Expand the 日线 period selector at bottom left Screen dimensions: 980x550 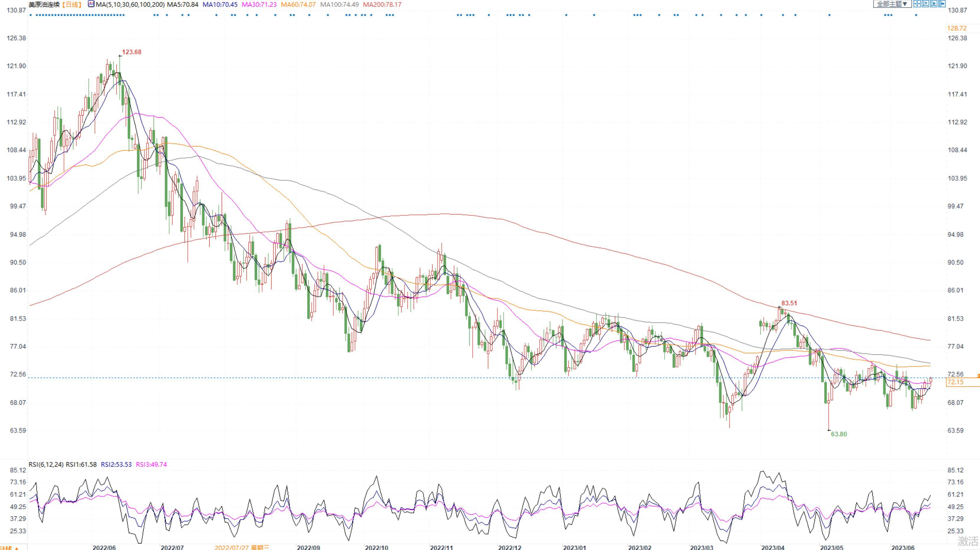tap(8, 548)
